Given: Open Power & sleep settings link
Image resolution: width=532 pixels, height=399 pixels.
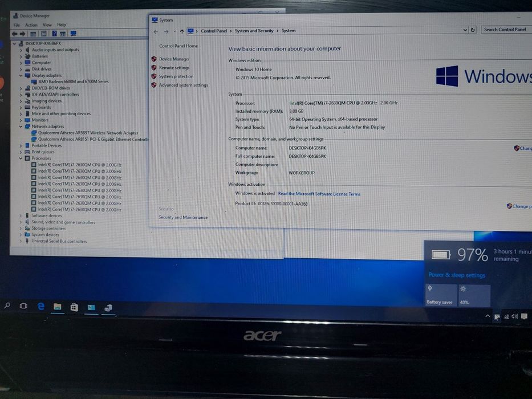Looking at the screenshot, I should click(x=457, y=275).
